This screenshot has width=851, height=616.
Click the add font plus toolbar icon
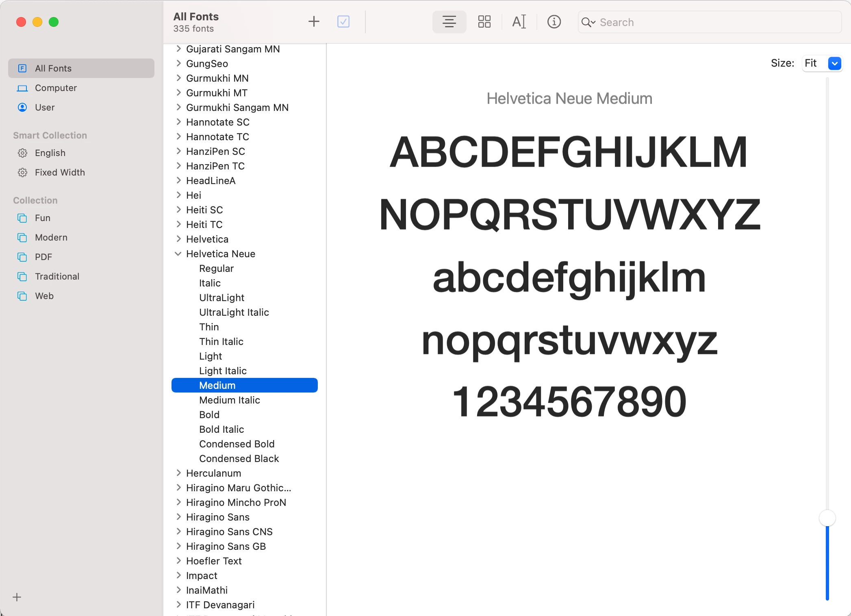click(x=314, y=22)
